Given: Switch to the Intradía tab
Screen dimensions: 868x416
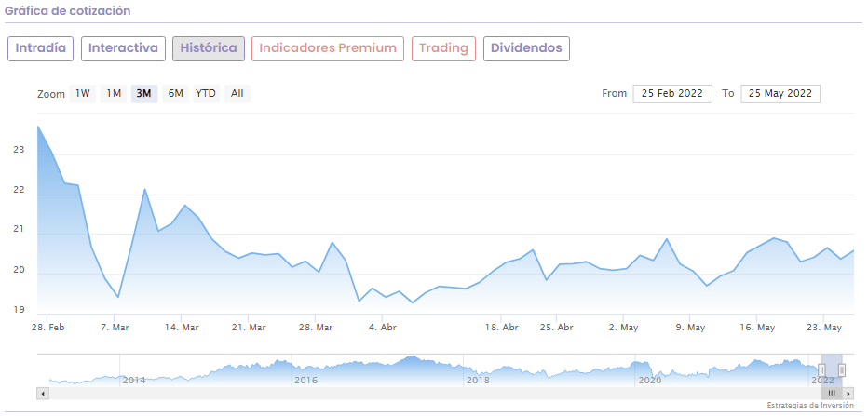Looking at the screenshot, I should tap(40, 48).
